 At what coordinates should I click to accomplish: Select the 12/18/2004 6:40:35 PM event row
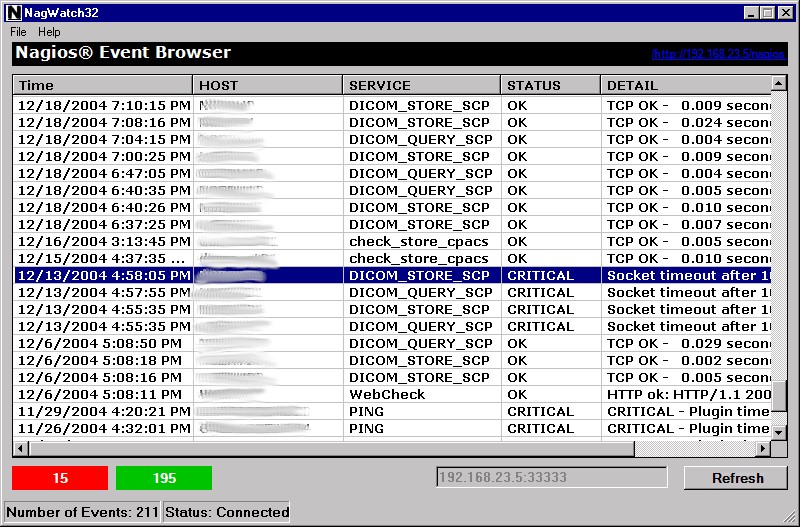(x=392, y=190)
